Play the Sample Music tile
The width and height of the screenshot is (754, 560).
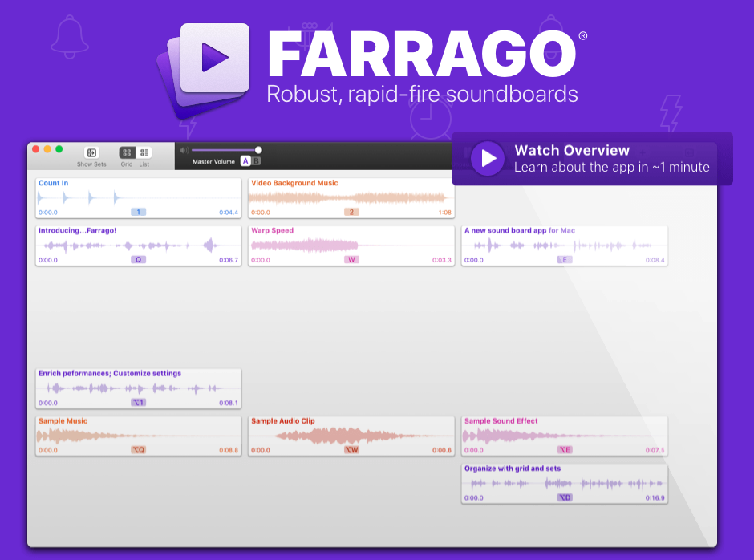coord(139,436)
